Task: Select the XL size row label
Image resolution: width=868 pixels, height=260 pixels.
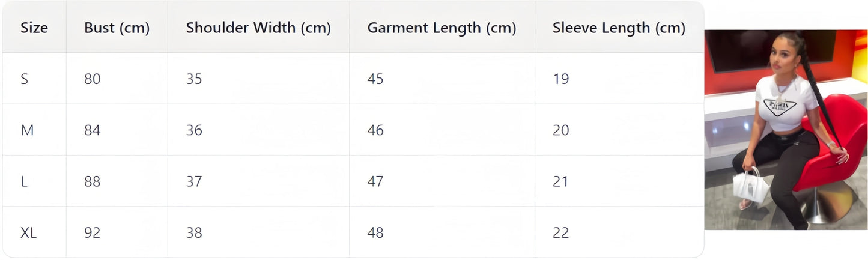Action: click(29, 232)
